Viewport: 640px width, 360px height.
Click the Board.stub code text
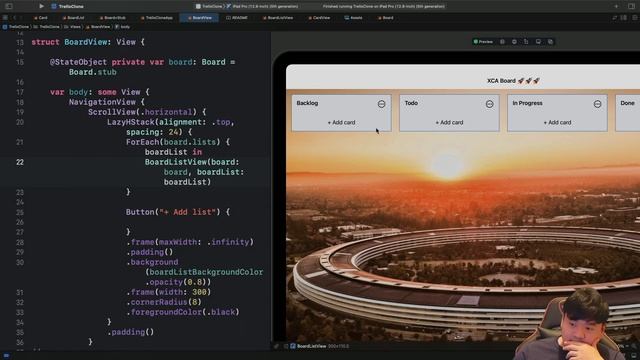pos(93,72)
